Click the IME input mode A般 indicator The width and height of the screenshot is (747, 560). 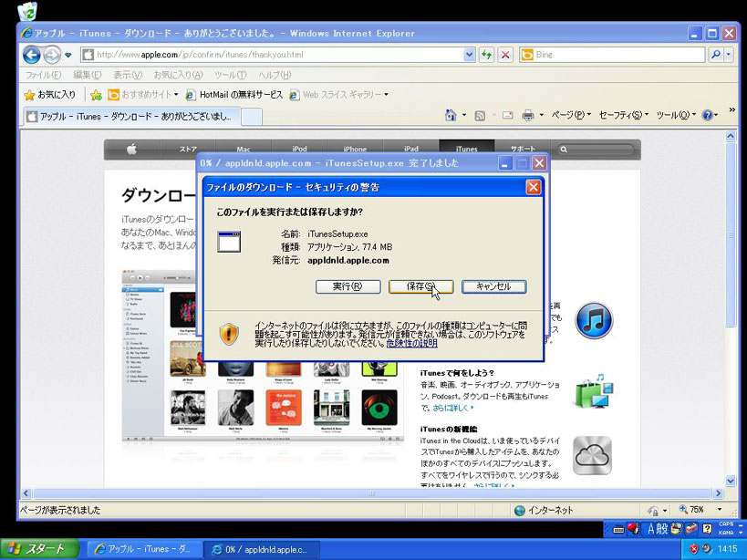point(658,529)
